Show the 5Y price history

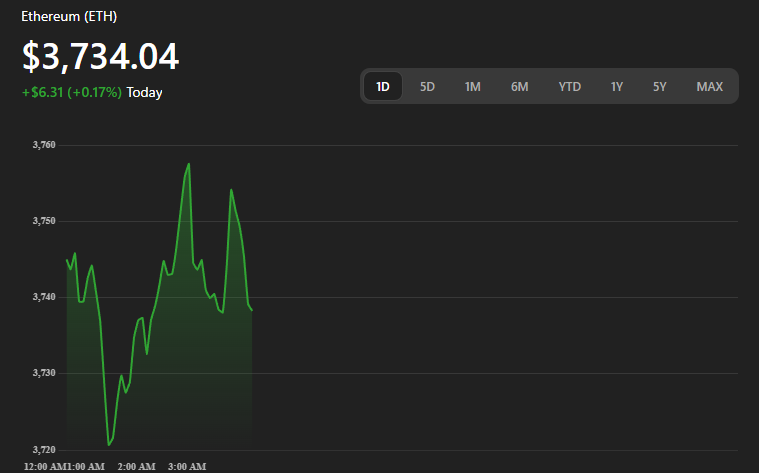coord(659,87)
